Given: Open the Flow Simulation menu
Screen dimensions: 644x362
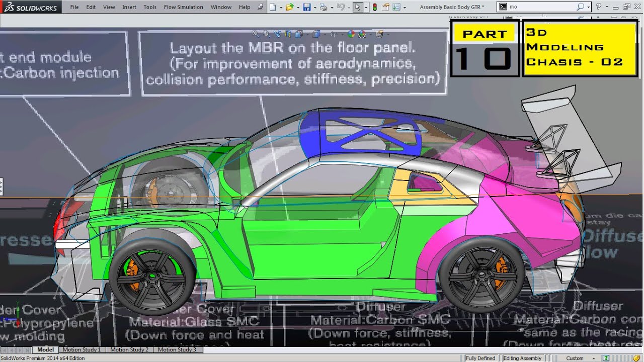Looking at the screenshot, I should point(184,7).
